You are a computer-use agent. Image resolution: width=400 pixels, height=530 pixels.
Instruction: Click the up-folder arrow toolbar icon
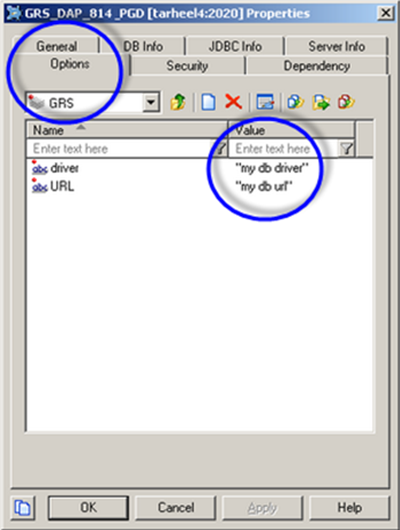tap(178, 102)
